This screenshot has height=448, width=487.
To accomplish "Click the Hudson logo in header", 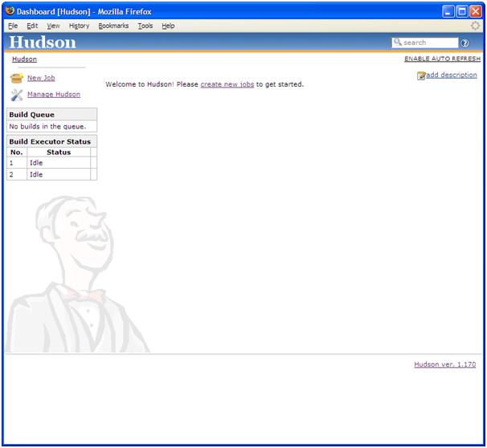I will pos(43,43).
